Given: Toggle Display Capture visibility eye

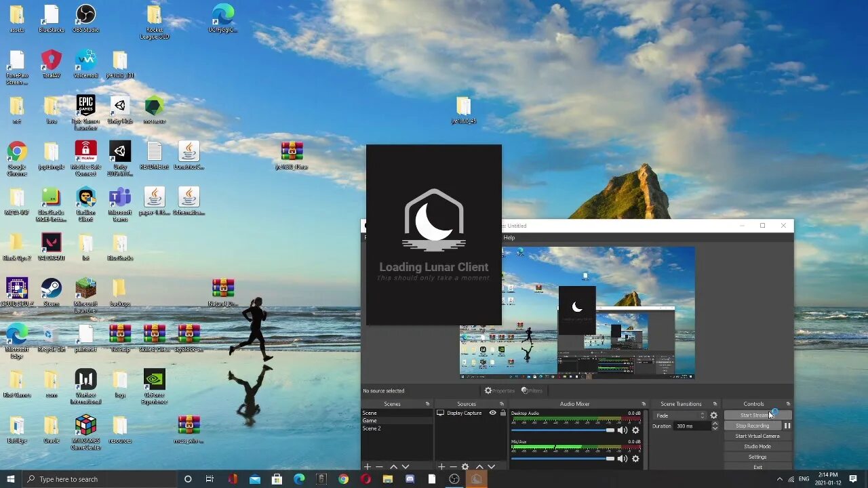Looking at the screenshot, I should pos(493,413).
